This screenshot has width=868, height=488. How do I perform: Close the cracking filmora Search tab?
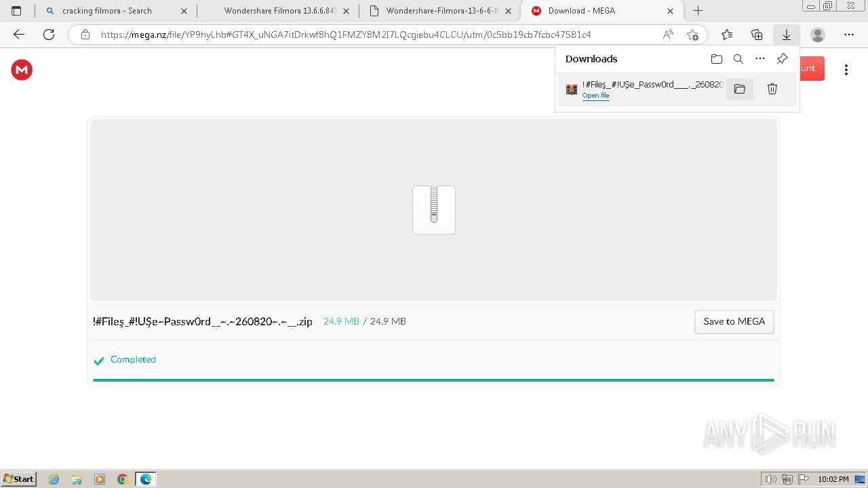point(184,11)
